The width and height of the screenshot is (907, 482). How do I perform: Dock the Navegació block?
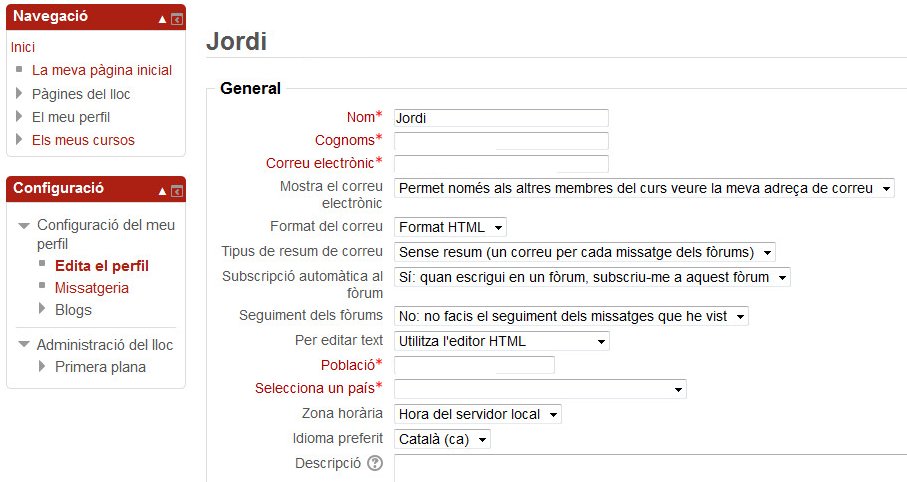pyautogui.click(x=177, y=19)
